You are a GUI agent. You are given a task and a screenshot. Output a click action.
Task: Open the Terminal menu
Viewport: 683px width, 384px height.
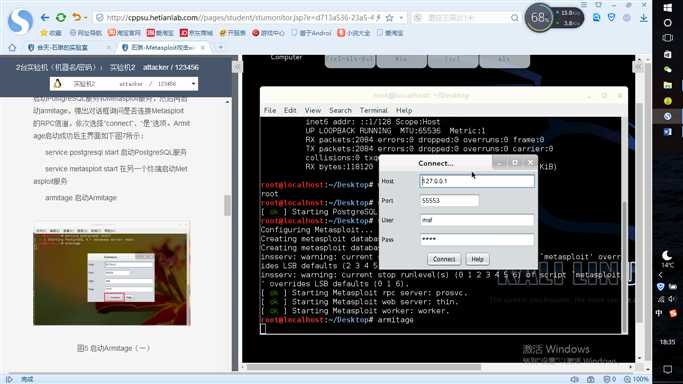click(374, 110)
